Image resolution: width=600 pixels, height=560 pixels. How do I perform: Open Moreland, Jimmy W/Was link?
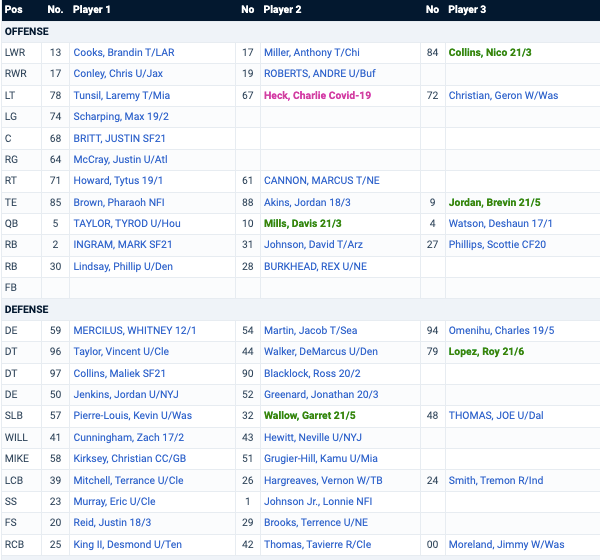pos(506,544)
